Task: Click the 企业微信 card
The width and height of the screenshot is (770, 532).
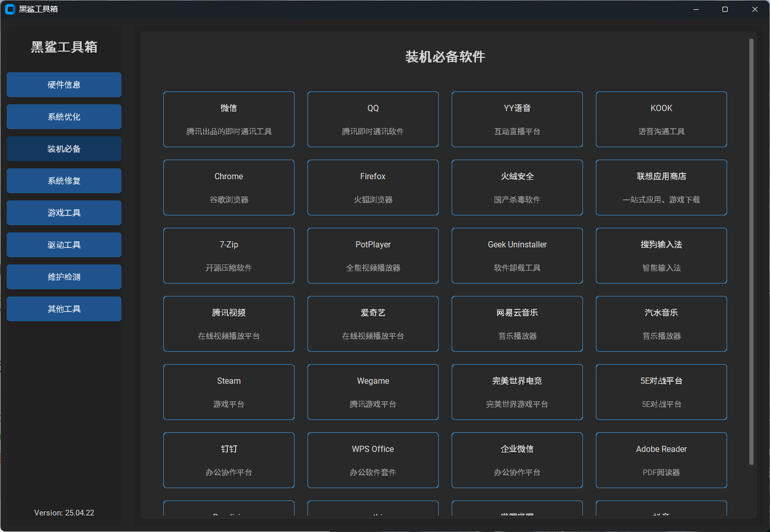Action: (517, 460)
